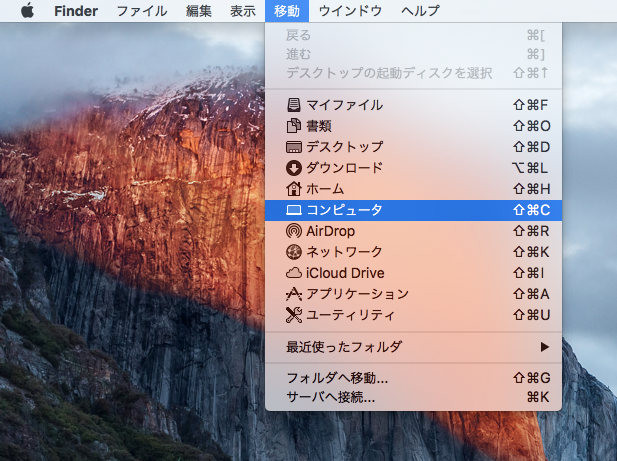Click the 書類 documents icon
Viewport: 617px width, 461px height.
click(x=294, y=126)
